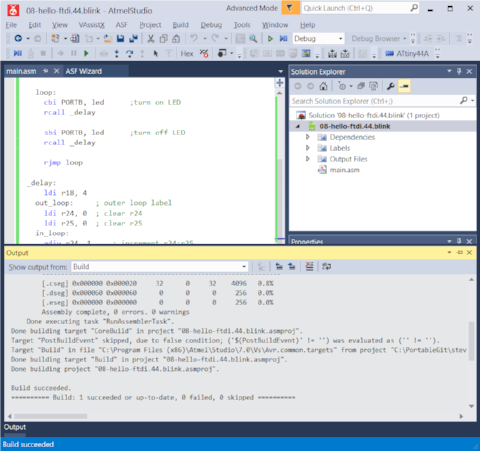
Task: Click the Output tab at bottom
Action: point(15,427)
